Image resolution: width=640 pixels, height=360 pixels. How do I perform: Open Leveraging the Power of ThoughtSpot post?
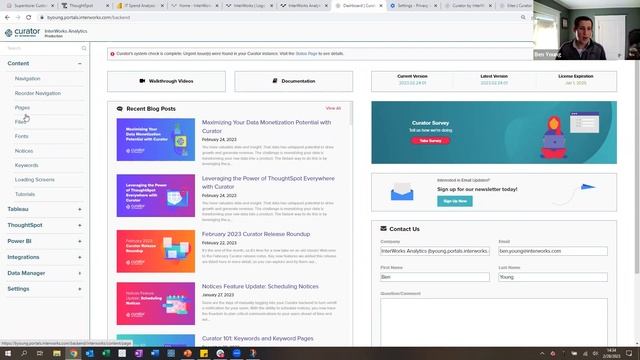point(268,182)
